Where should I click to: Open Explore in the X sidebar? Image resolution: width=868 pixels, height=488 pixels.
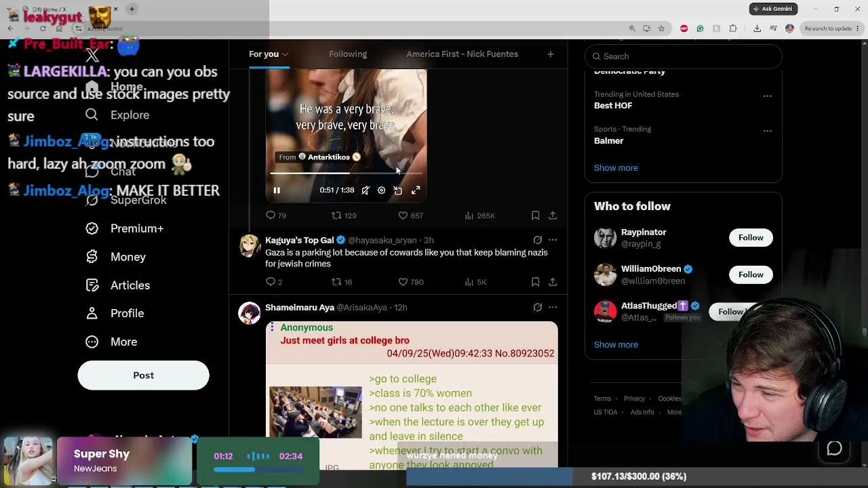[117, 115]
